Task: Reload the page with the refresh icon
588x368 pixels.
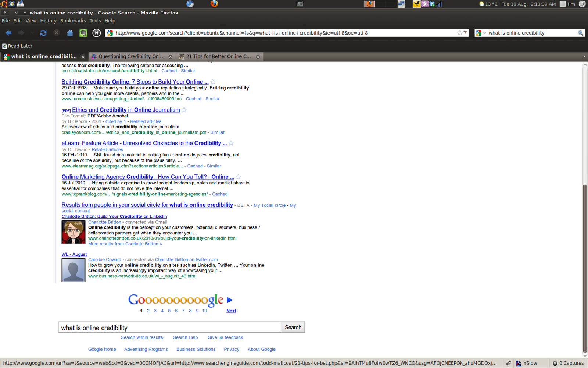Action: click(43, 33)
